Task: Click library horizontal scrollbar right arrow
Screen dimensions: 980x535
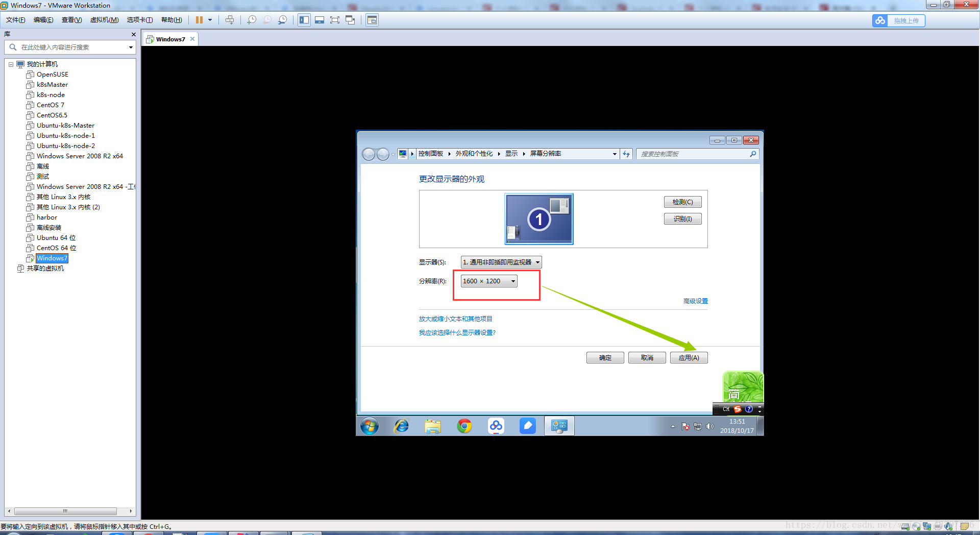Action: pos(131,511)
